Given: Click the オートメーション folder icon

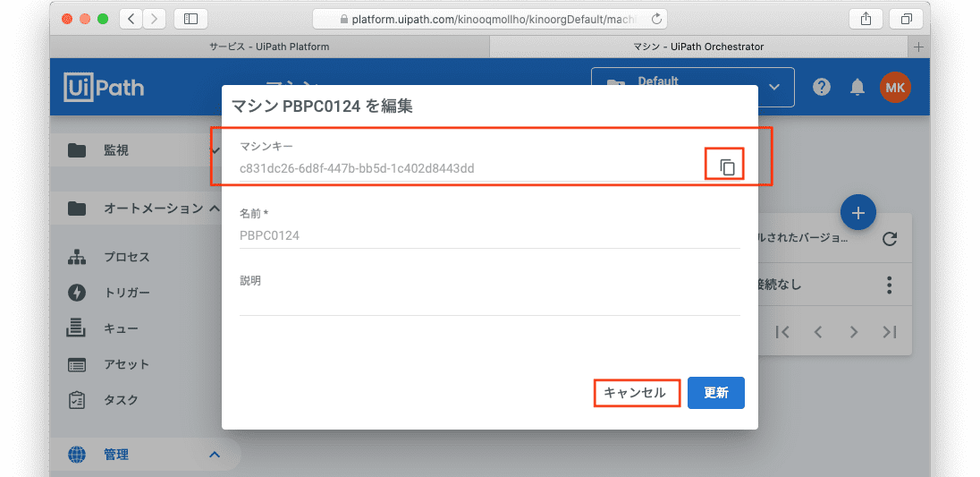Looking at the screenshot, I should (77, 209).
